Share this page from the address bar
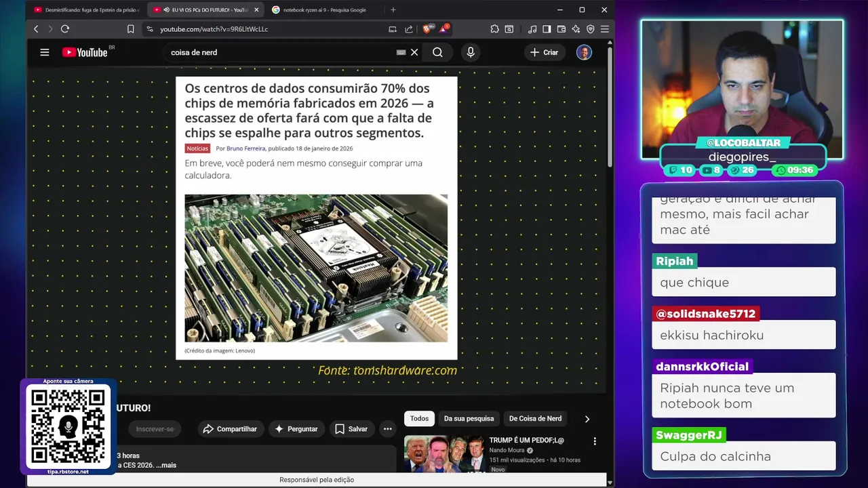 click(x=409, y=29)
